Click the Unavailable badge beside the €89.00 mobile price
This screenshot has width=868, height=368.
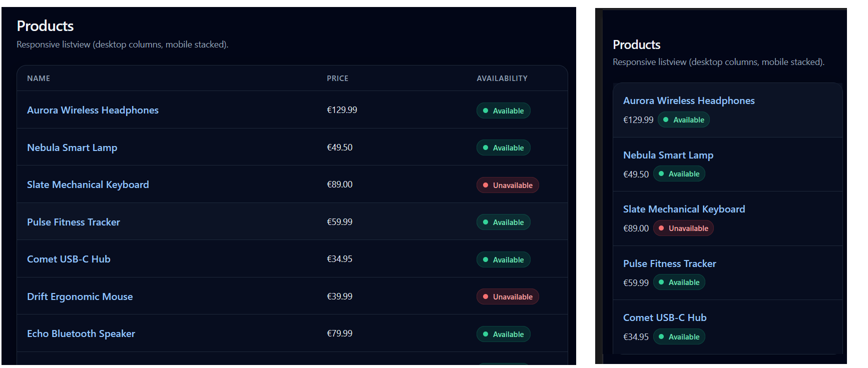(683, 228)
